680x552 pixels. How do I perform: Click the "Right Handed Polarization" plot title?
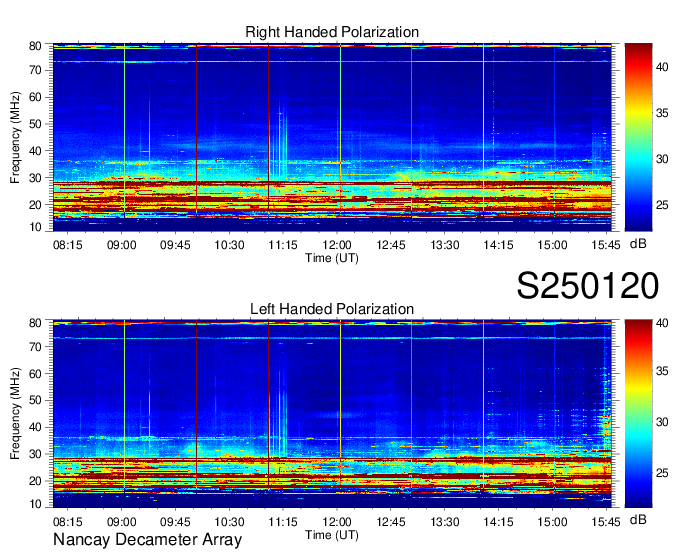pyautogui.click(x=332, y=32)
